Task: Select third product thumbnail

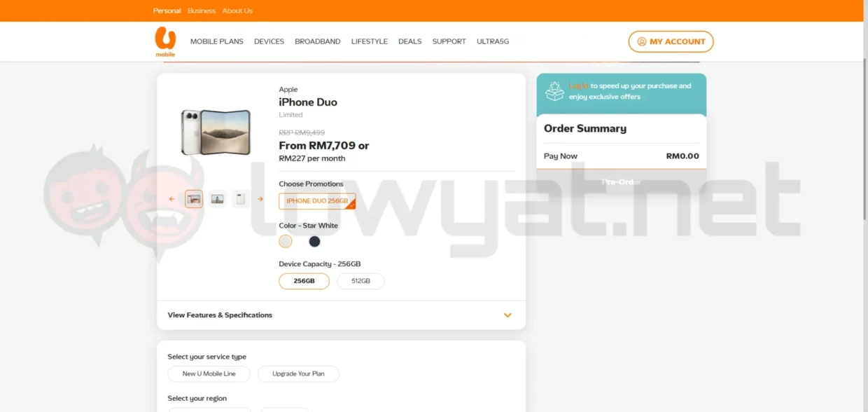Action: point(240,199)
